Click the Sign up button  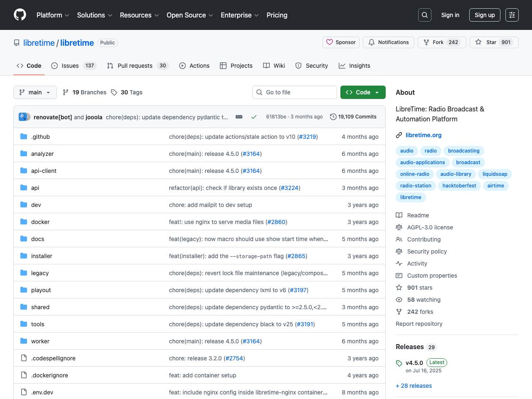pyautogui.click(x=485, y=15)
